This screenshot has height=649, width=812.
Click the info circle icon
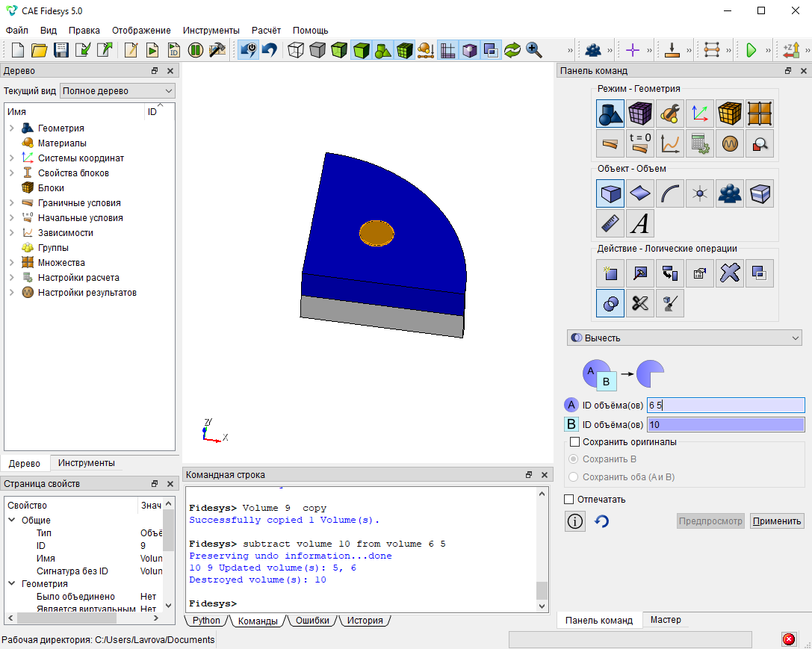(574, 521)
